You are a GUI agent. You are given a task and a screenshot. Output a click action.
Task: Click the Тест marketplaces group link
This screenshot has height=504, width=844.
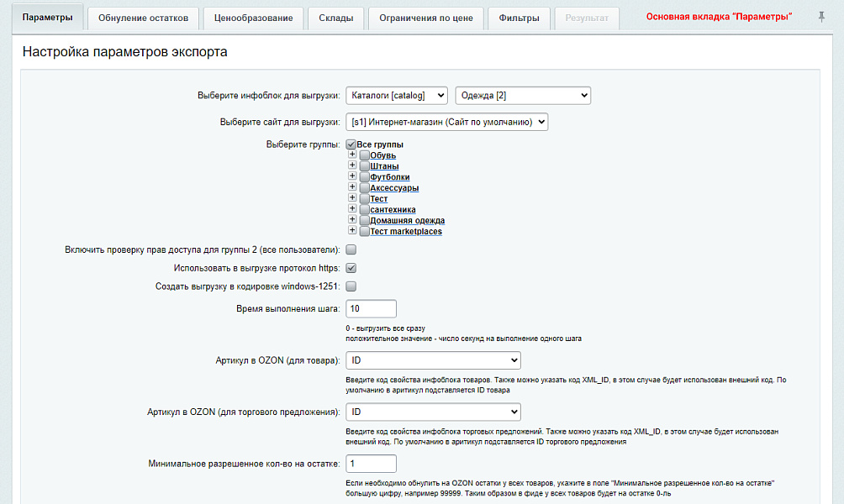coord(405,232)
